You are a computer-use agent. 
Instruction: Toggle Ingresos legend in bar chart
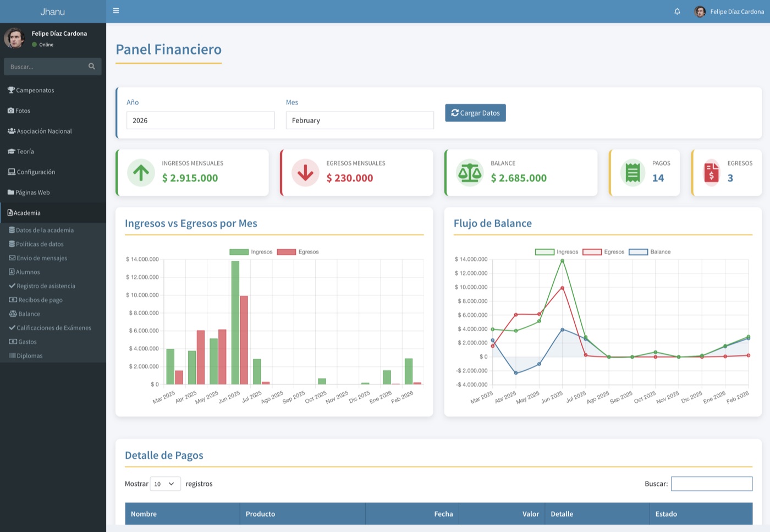coord(251,252)
